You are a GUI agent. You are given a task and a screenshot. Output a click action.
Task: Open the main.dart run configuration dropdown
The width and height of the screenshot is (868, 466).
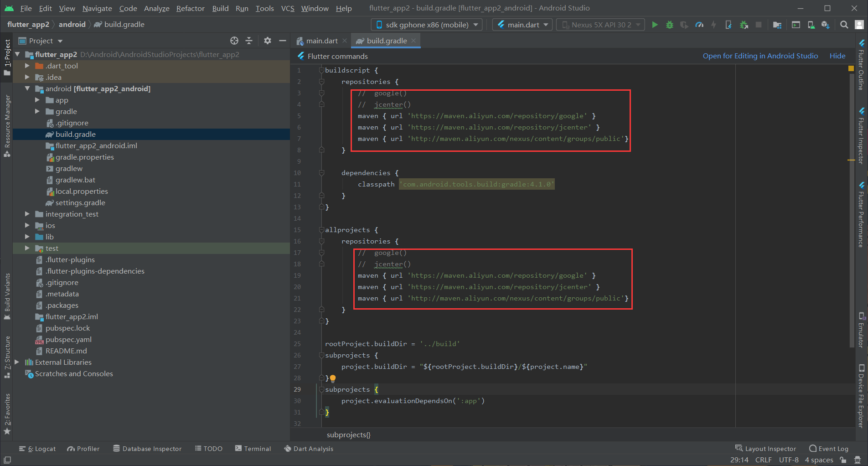(523, 25)
